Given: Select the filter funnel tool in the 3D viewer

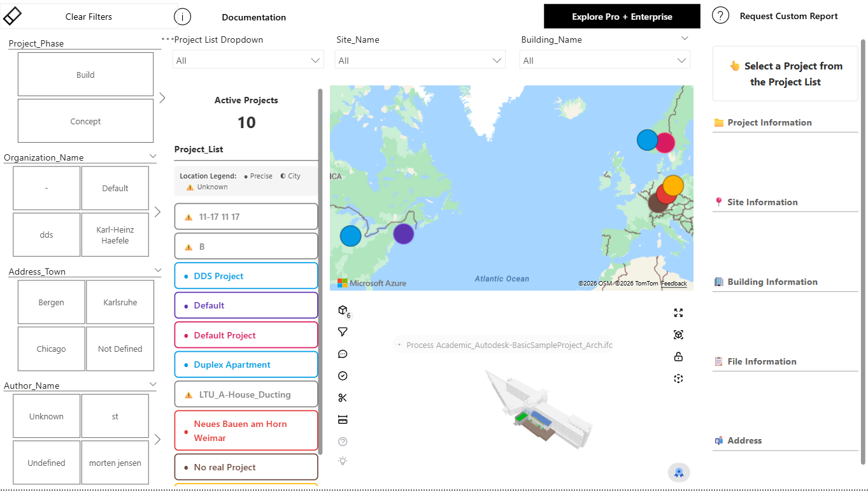Looking at the screenshot, I should coord(342,331).
